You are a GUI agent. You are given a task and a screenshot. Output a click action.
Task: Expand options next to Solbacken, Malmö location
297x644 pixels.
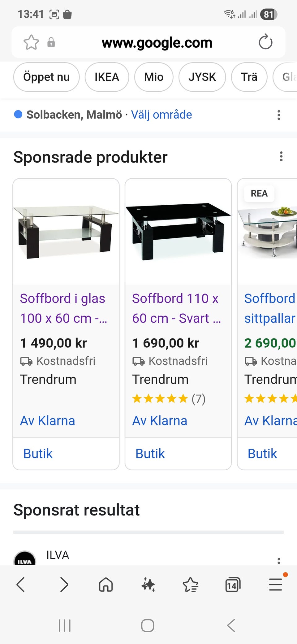pos(279,115)
